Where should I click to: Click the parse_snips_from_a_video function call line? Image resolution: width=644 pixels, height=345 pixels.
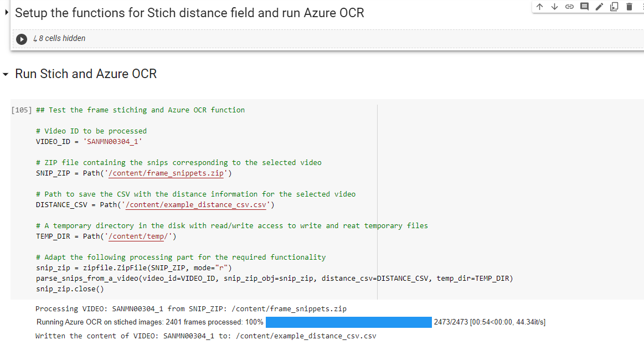[274, 279]
